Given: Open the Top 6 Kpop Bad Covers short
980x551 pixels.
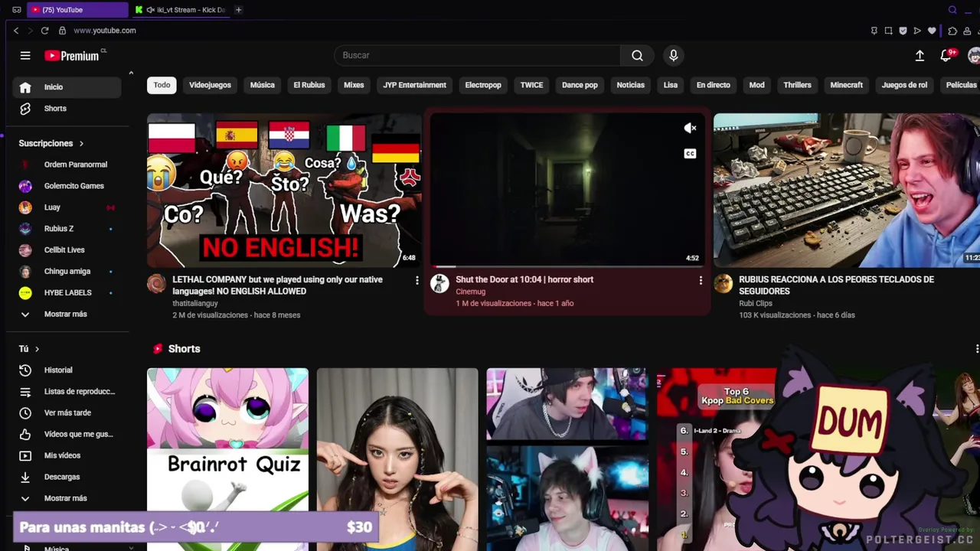Looking at the screenshot, I should click(717, 459).
